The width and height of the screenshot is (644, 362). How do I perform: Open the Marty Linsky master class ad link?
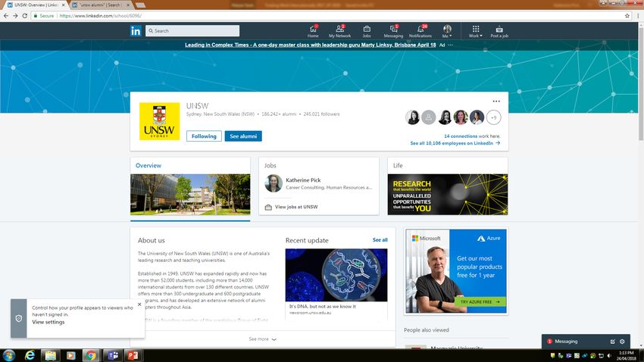coord(310,45)
